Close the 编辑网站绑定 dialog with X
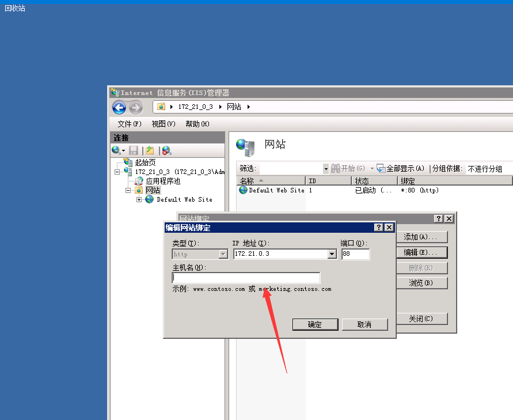Image resolution: width=513 pixels, height=420 pixels. pos(389,227)
